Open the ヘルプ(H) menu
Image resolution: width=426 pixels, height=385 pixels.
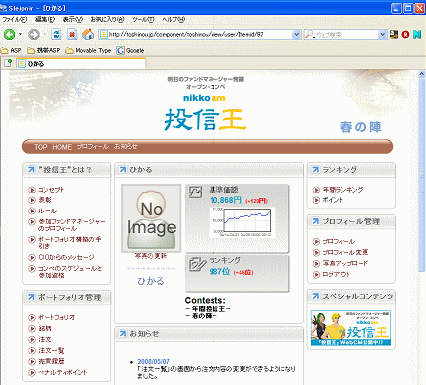click(x=173, y=19)
